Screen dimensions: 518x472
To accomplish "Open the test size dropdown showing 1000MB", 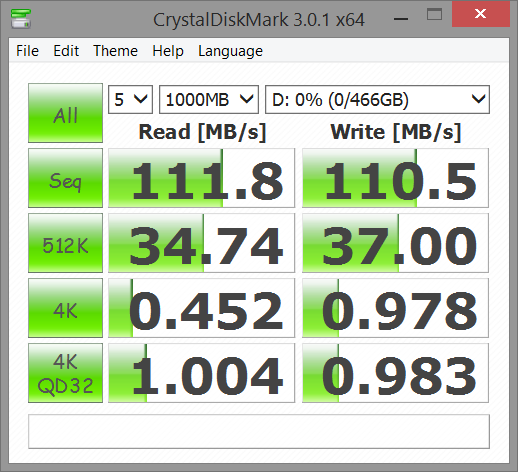I will pos(209,99).
